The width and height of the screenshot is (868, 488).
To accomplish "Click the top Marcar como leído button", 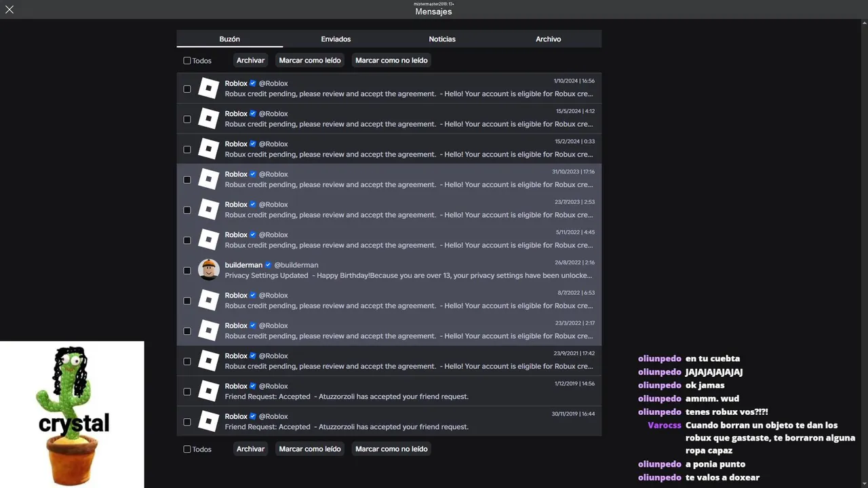I will pyautogui.click(x=310, y=60).
